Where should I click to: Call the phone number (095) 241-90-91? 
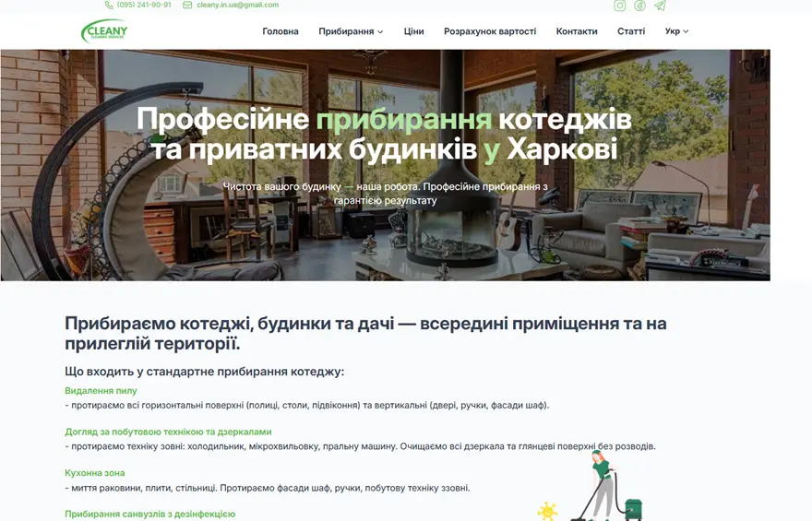tap(144, 5)
